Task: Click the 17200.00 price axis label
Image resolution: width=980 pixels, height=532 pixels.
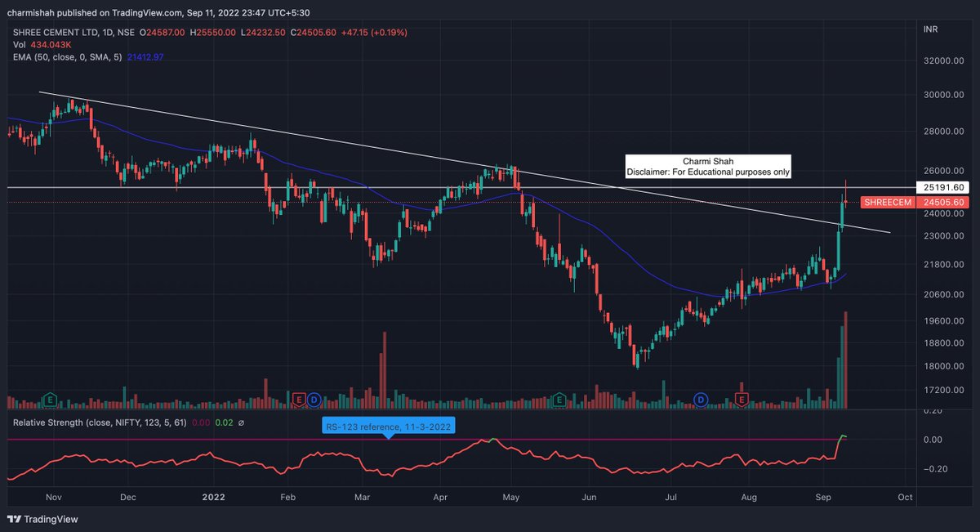Action: click(x=946, y=391)
